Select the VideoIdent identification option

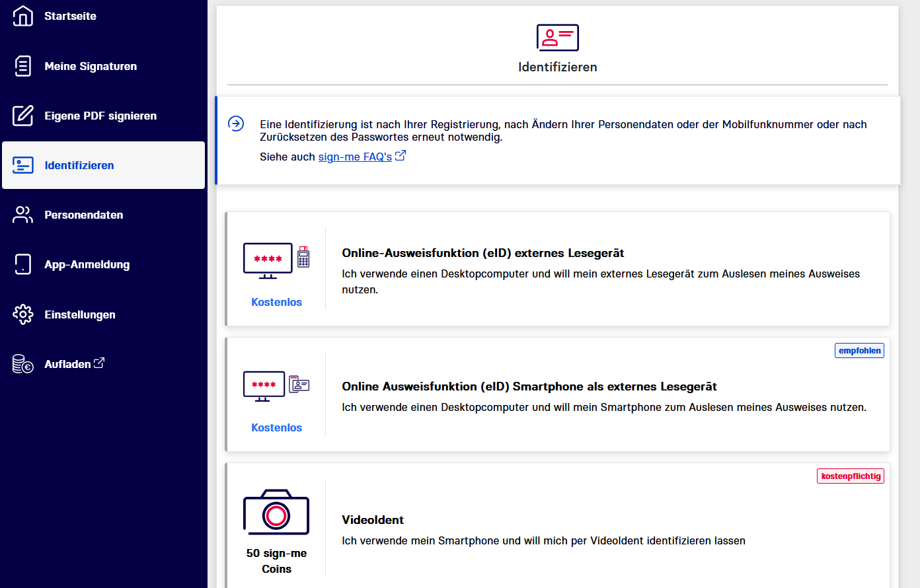(x=373, y=520)
